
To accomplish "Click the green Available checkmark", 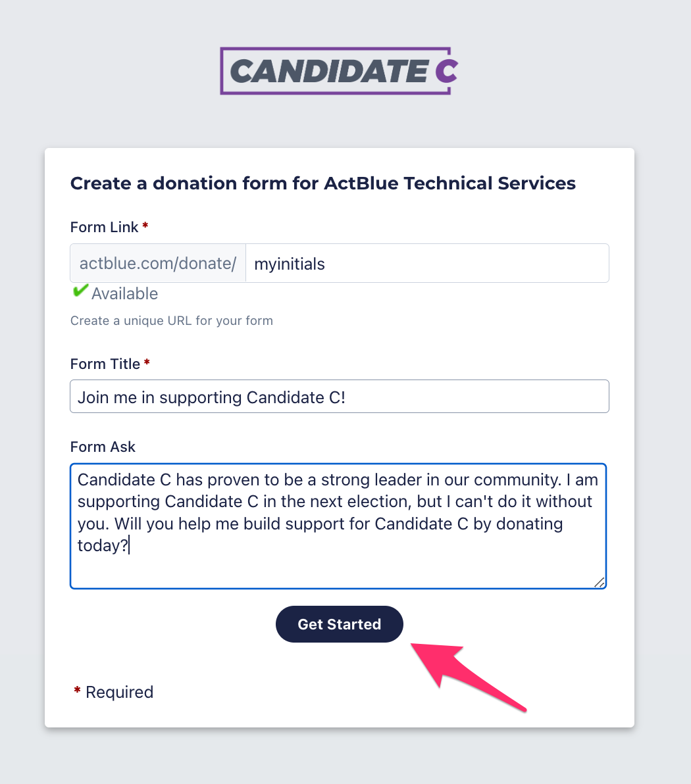I will (x=80, y=291).
